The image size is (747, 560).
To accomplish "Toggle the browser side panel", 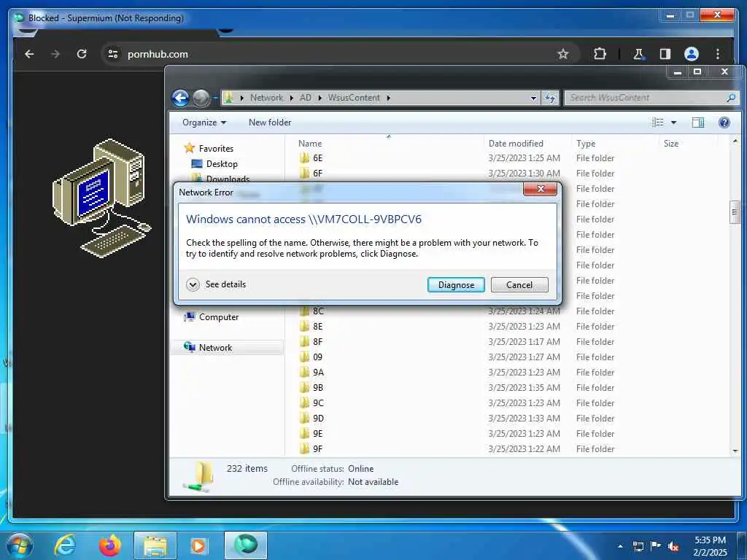I will (x=665, y=54).
